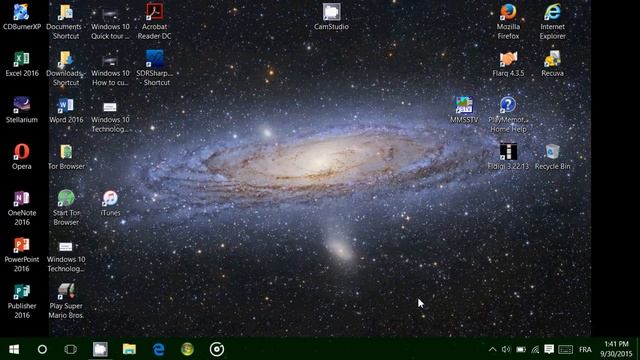Launch Microsoft Edge from the taskbar

(158, 349)
